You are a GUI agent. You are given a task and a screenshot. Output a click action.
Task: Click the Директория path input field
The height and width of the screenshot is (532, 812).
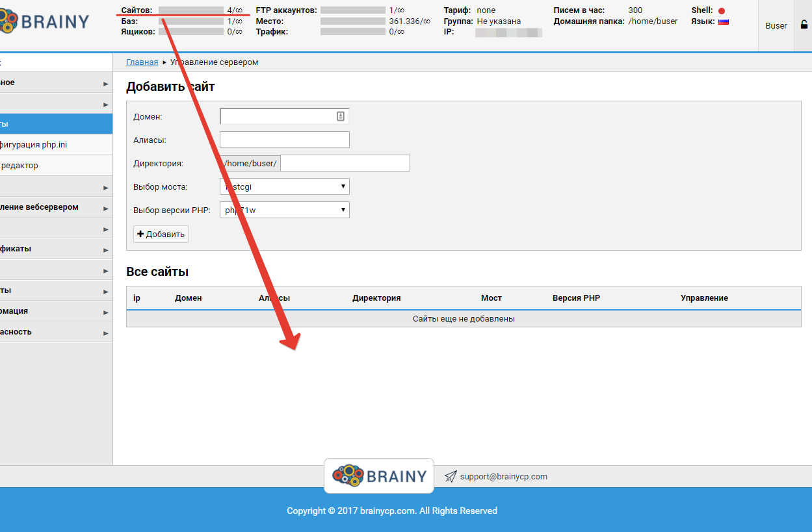(345, 164)
